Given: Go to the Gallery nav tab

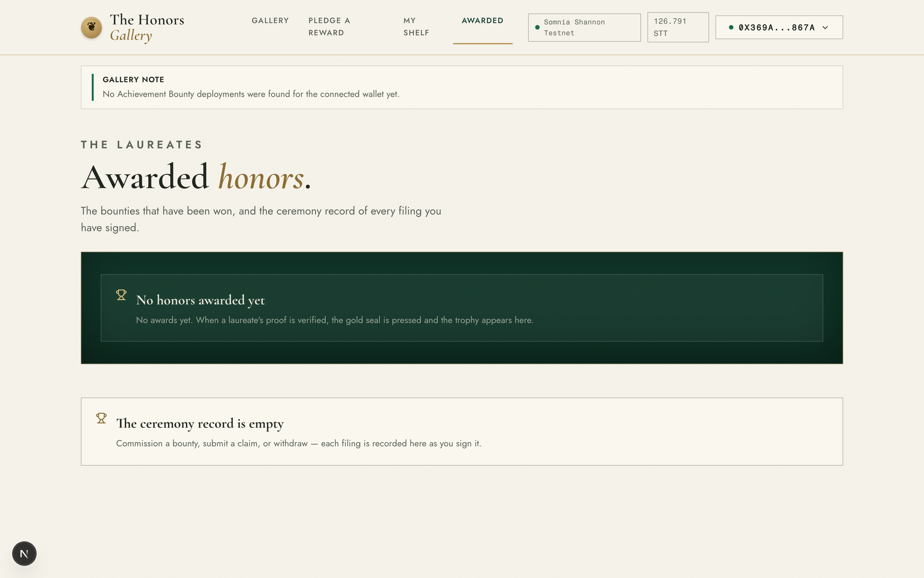Looking at the screenshot, I should pyautogui.click(x=270, y=21).
